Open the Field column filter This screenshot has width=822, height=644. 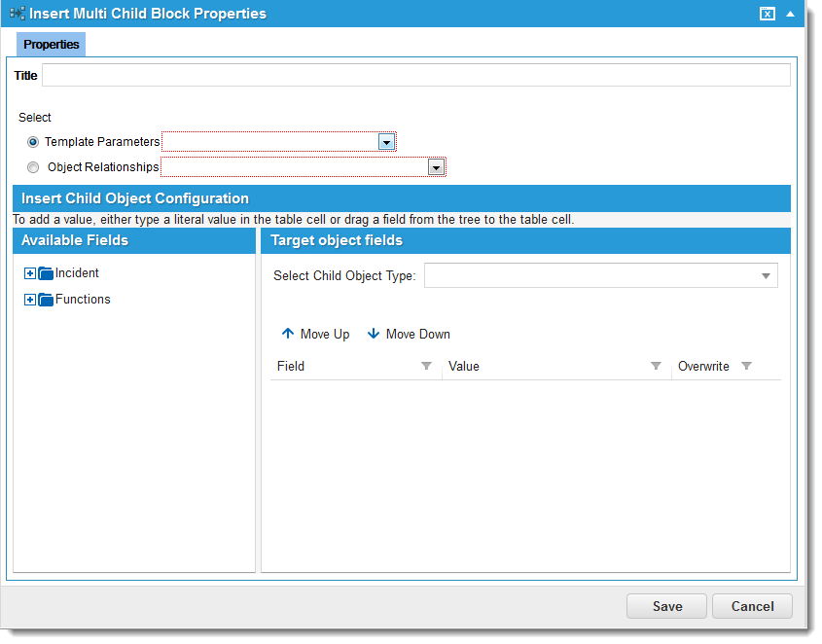pos(427,366)
